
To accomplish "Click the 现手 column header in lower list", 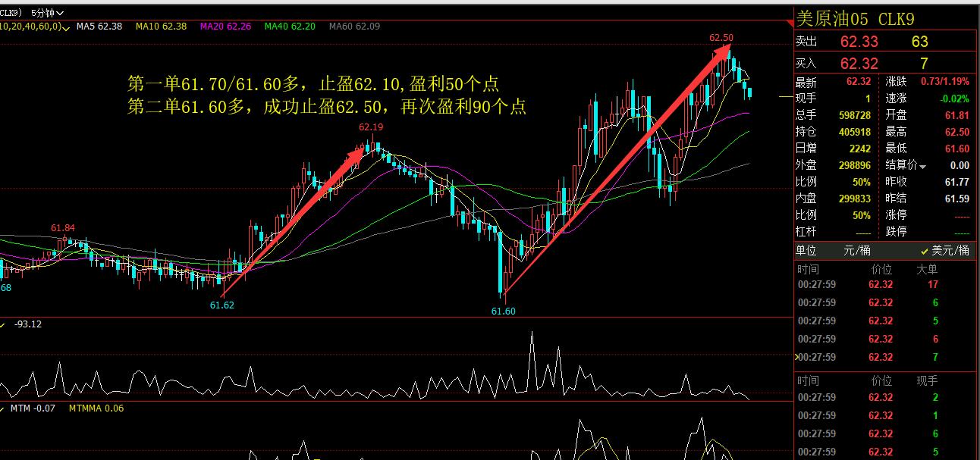I will [x=927, y=380].
